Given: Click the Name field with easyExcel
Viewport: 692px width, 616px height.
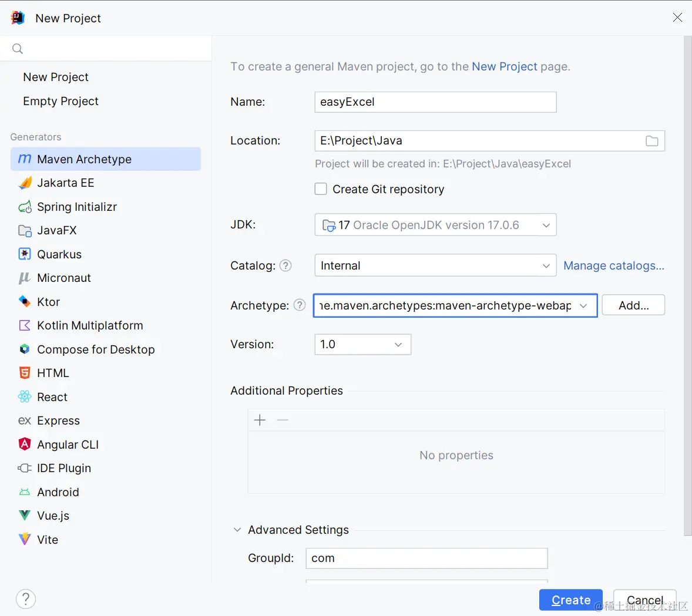Looking at the screenshot, I should point(435,102).
